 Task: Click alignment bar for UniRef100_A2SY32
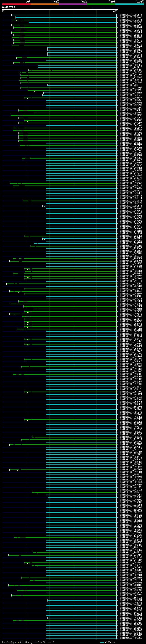73,22
